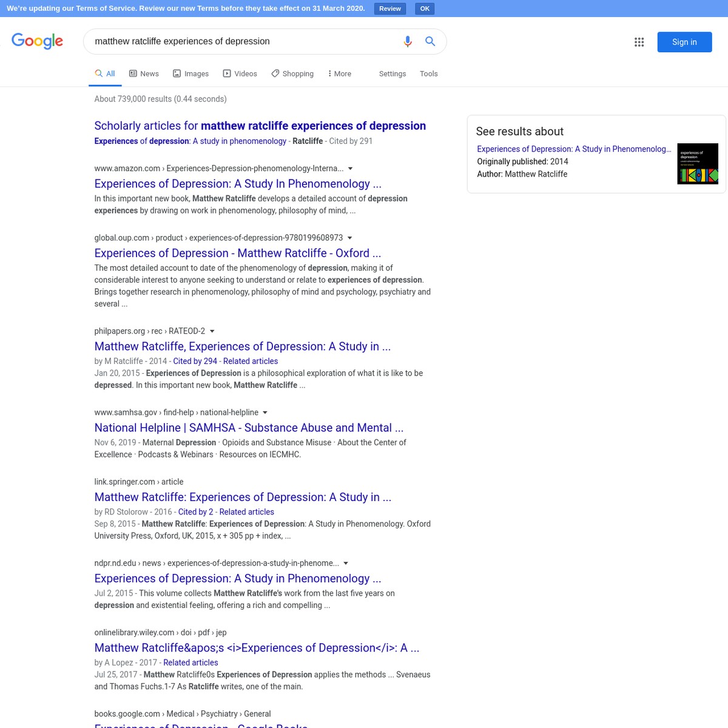Open the search Tools menu

point(428,73)
